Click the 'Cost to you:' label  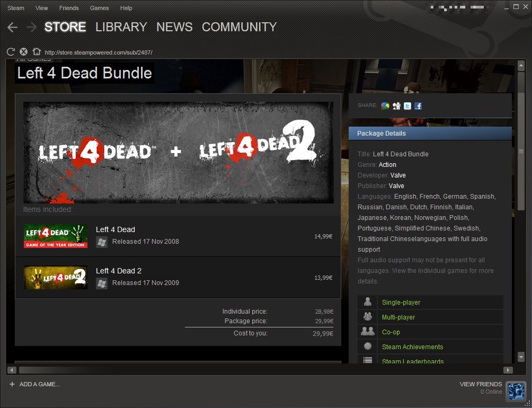coord(251,333)
